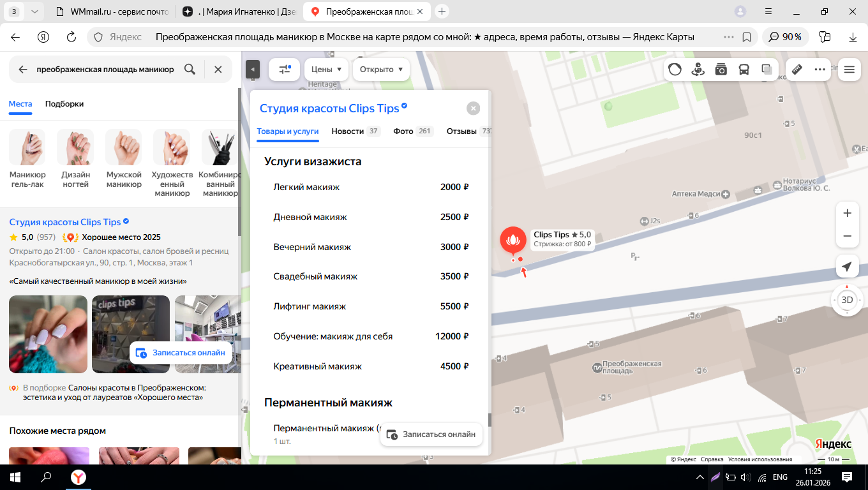The height and width of the screenshot is (490, 868).
Task: Select Свадебный макияж service row
Action: click(x=371, y=277)
